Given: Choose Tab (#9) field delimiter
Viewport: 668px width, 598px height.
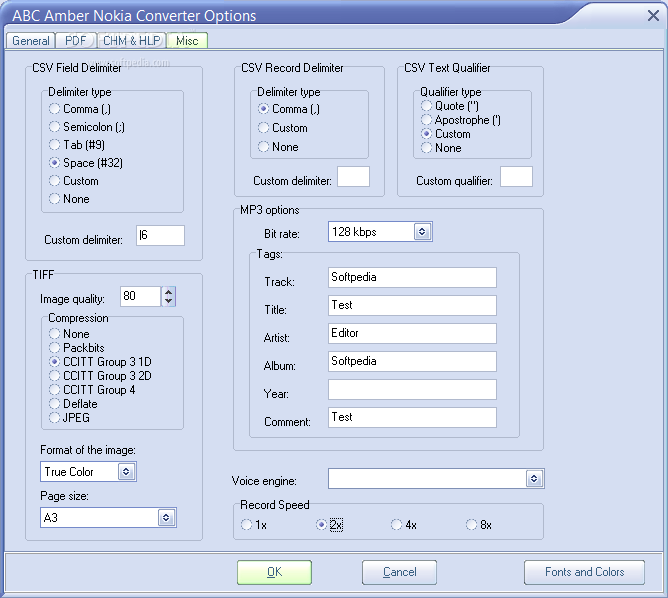Looking at the screenshot, I should click(77, 145).
